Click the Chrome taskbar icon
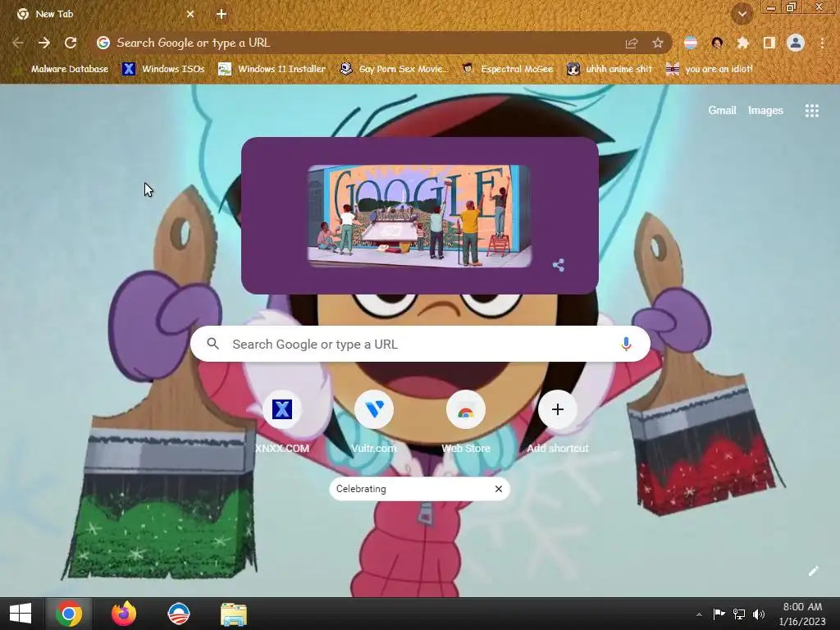 point(69,614)
